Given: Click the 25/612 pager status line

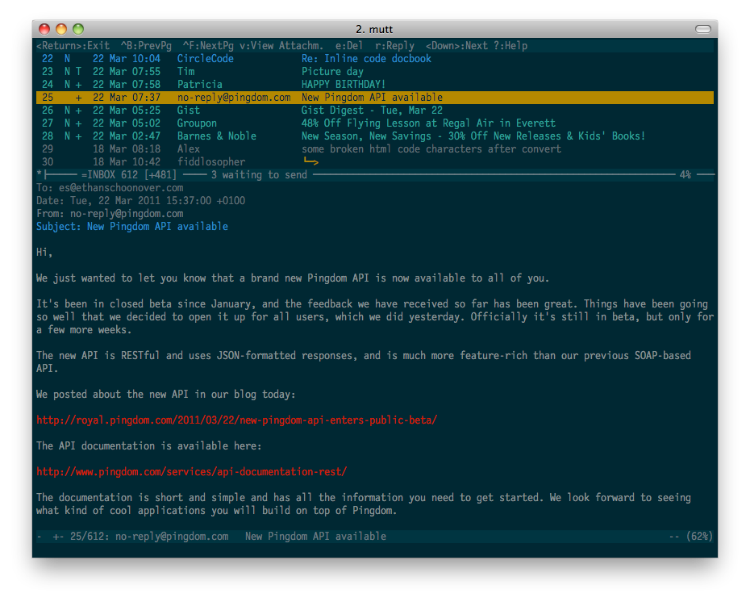Looking at the screenshot, I should tap(375, 536).
